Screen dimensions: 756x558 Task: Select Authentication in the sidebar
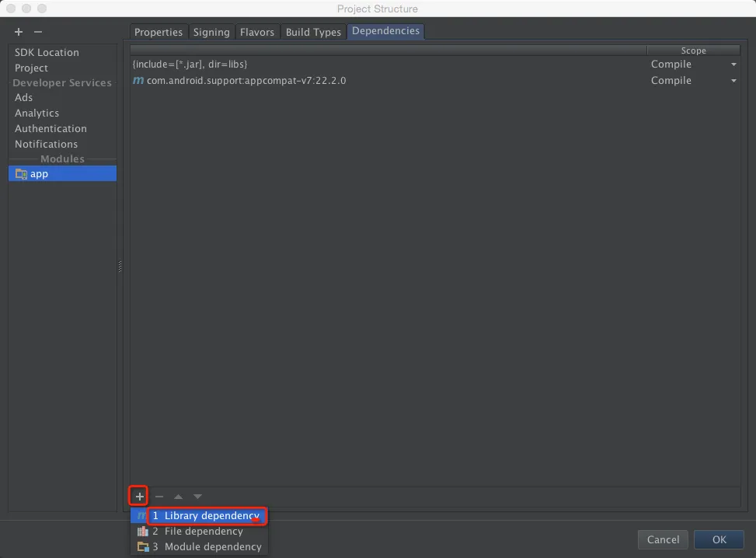pyautogui.click(x=62, y=129)
